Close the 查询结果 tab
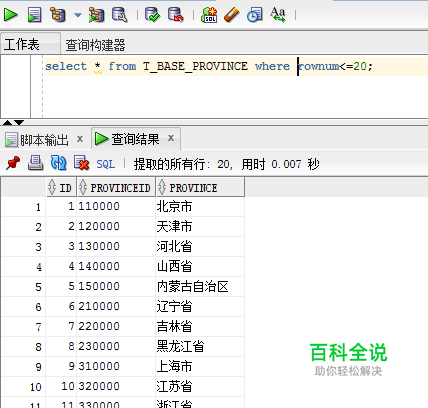Viewport: 428px width, 408px height. [171, 138]
